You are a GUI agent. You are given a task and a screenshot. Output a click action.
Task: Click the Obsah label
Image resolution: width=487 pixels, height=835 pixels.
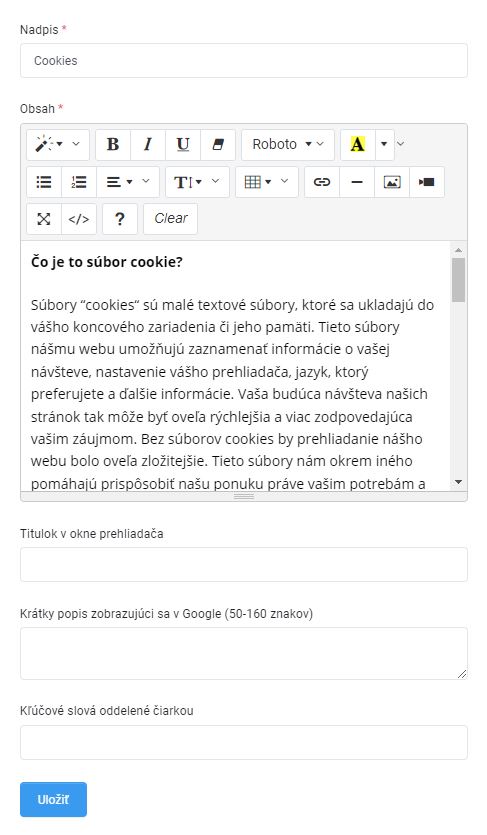point(37,109)
